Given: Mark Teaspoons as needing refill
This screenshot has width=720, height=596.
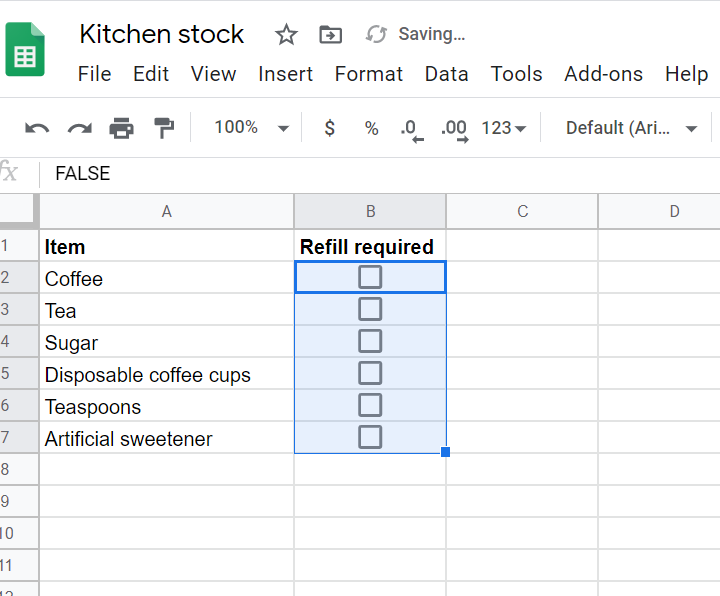Looking at the screenshot, I should point(370,405).
